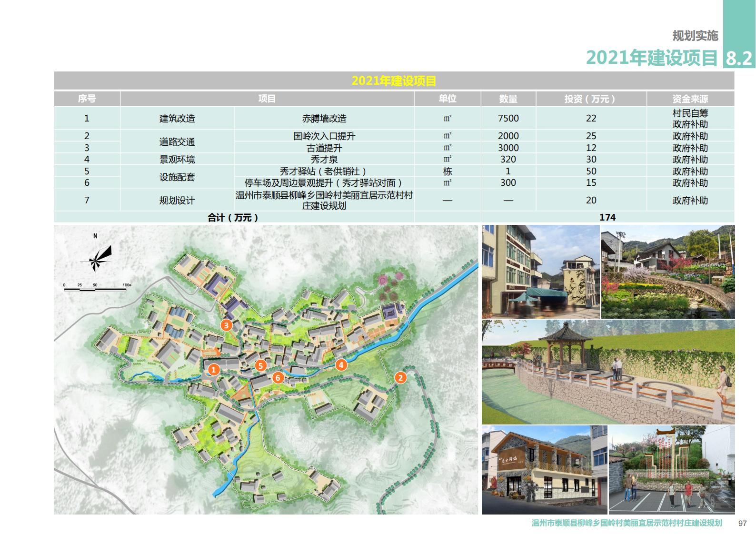Open the pavilion and stone wall rendering
The image size is (756, 535).
(608, 372)
